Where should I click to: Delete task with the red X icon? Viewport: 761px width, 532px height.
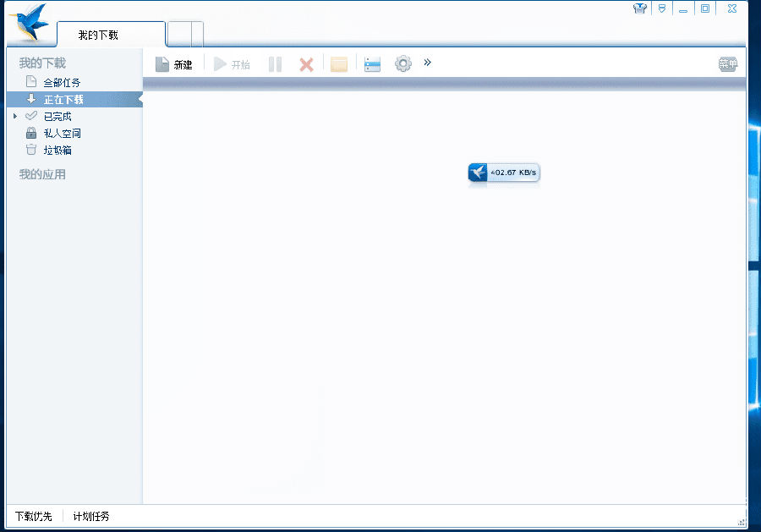(x=306, y=64)
